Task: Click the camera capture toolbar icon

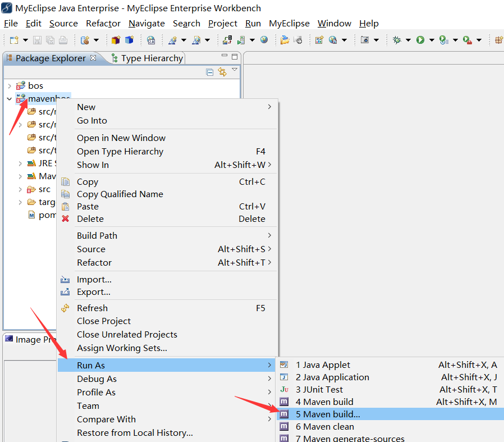Action: tap(365, 40)
